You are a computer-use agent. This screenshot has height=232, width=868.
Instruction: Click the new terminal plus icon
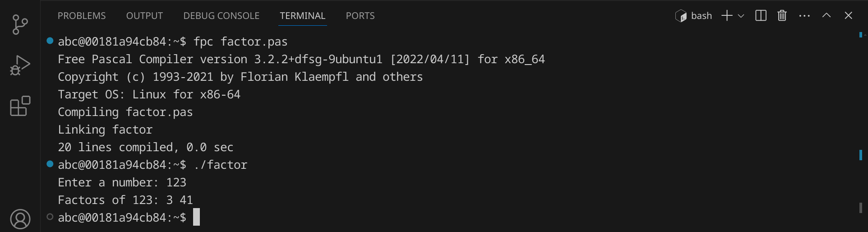[726, 16]
